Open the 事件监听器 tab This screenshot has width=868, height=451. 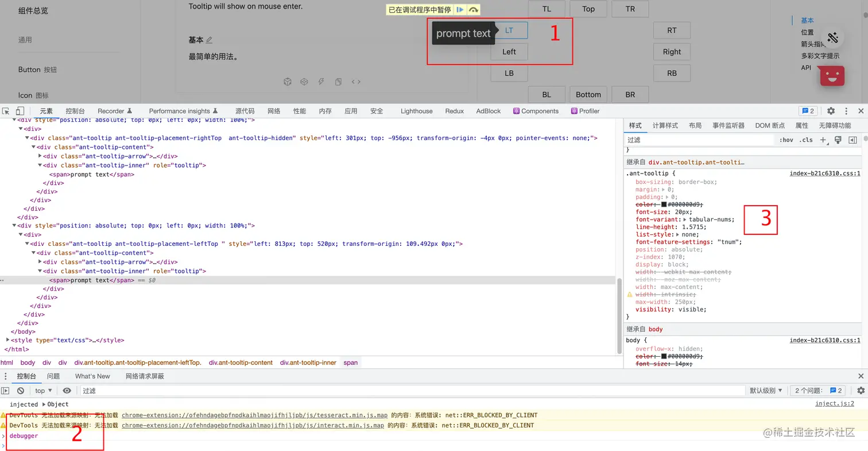click(x=728, y=125)
